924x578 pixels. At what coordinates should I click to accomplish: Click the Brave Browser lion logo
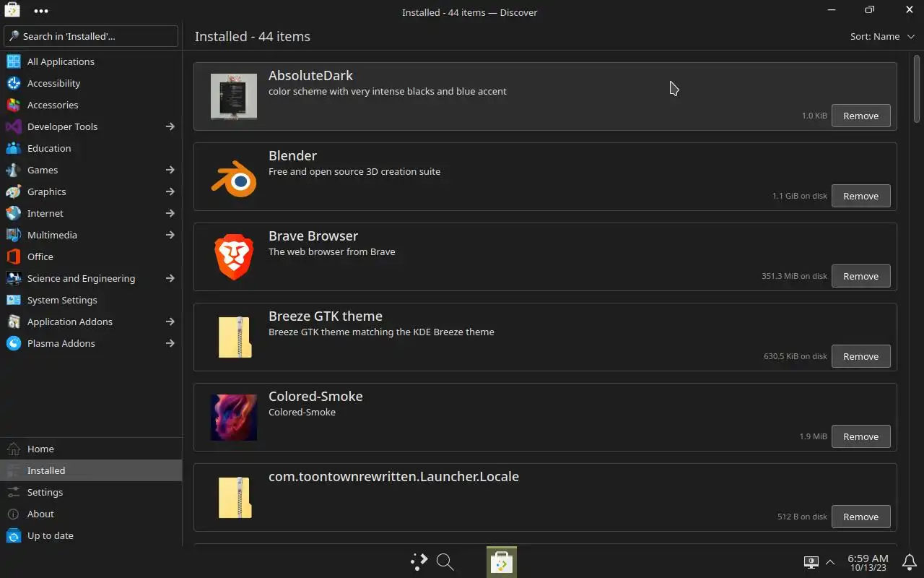coord(234,257)
